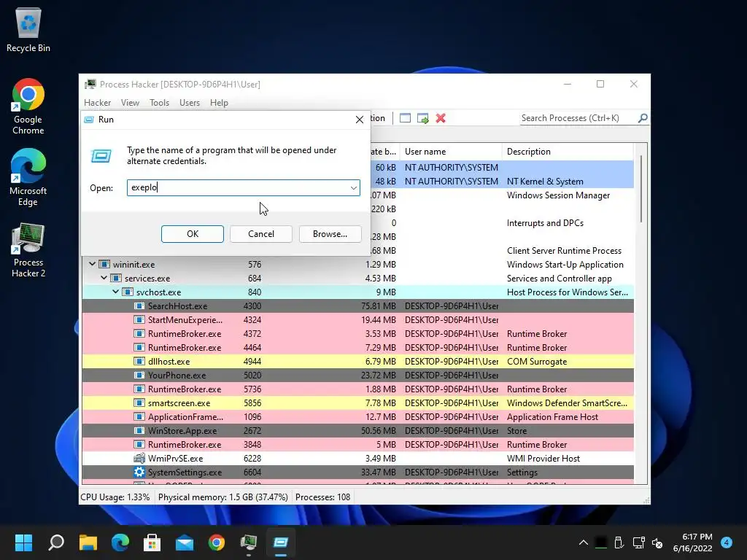The image size is (747, 560).
Task: Collapse the services.exe tree node
Action: click(104, 278)
